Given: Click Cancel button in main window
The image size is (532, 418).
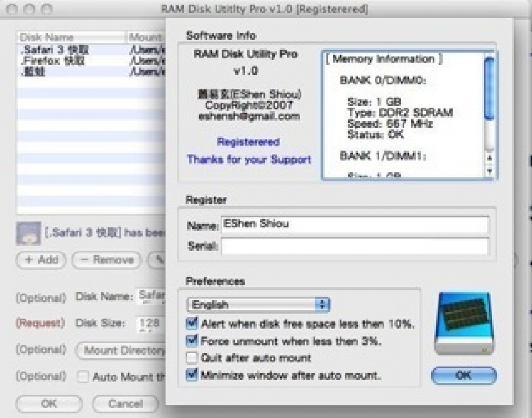Looking at the screenshot, I should [x=125, y=404].
